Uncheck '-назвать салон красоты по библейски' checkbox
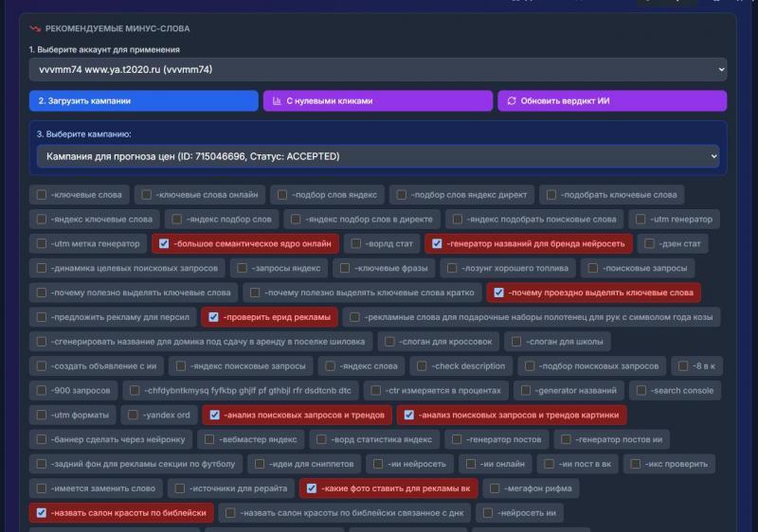Viewport: 758px width, 532px height. (x=42, y=513)
